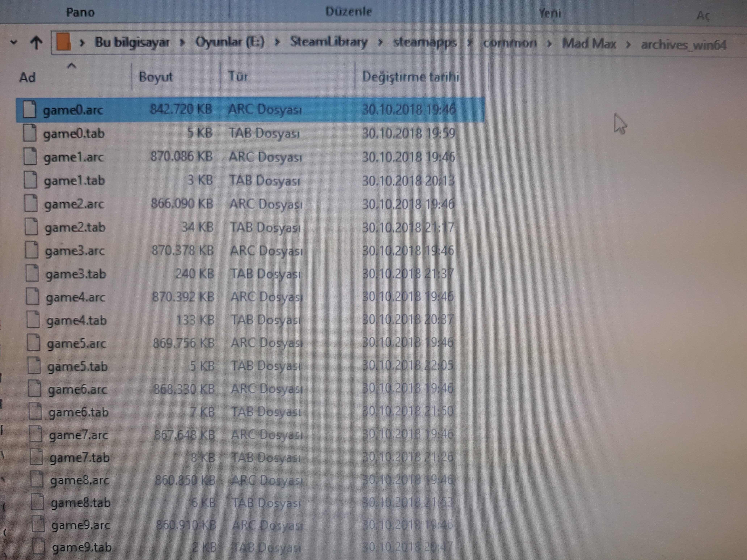The width and height of the screenshot is (747, 560).
Task: Click the up arrow navigation button
Action: [x=37, y=43]
